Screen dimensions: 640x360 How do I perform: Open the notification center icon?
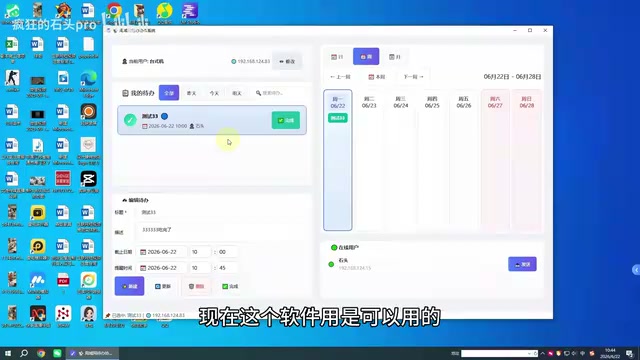[x=630, y=353]
